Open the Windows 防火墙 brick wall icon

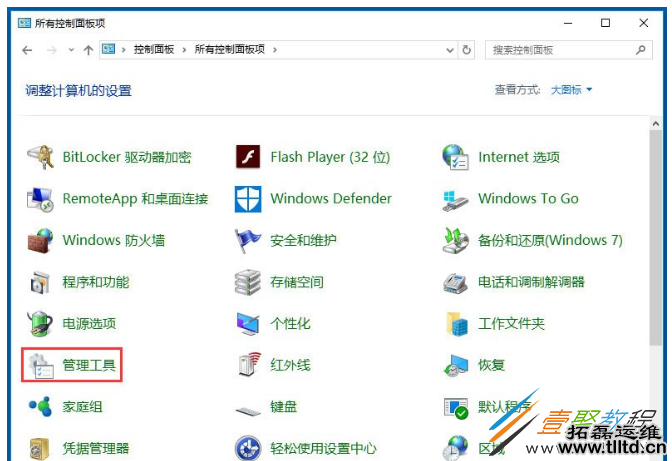coord(40,240)
